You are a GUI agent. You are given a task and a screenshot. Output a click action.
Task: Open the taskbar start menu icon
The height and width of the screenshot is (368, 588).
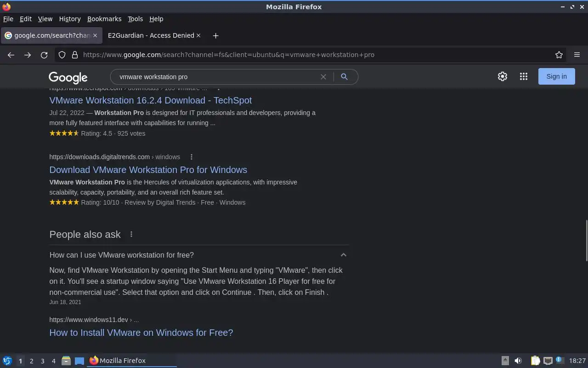click(7, 361)
